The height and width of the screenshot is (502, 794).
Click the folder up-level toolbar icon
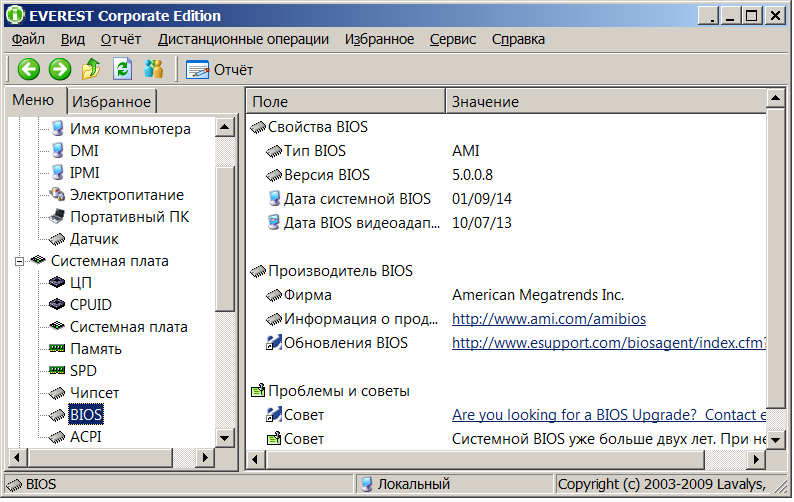coord(91,69)
